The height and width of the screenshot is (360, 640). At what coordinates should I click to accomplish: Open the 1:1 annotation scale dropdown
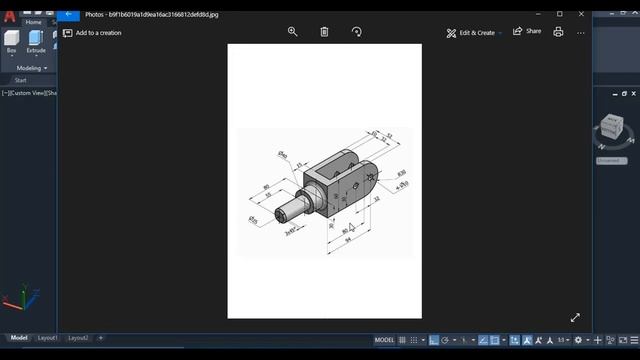click(x=564, y=340)
